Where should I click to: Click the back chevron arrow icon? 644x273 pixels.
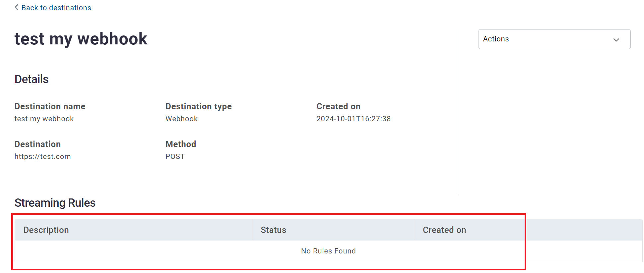point(17,7)
